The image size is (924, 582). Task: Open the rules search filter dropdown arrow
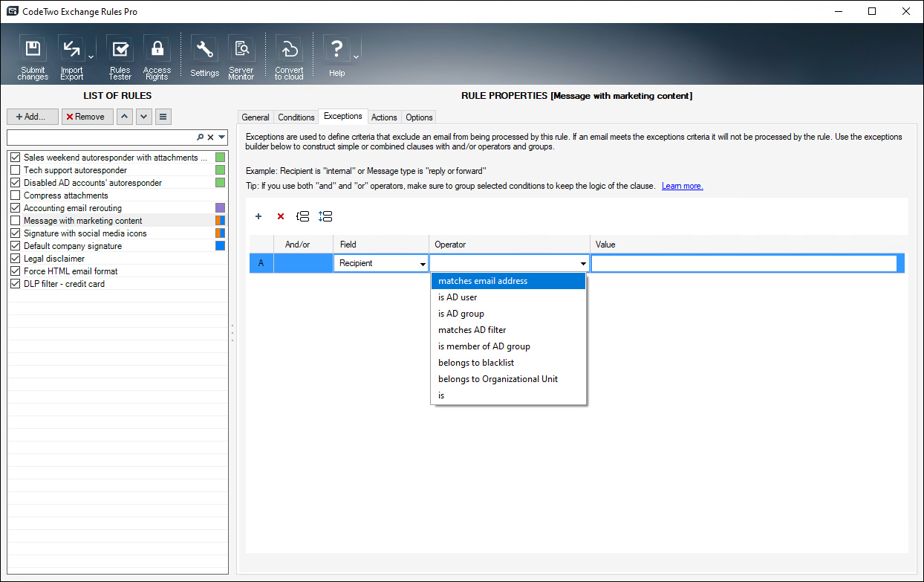(221, 138)
